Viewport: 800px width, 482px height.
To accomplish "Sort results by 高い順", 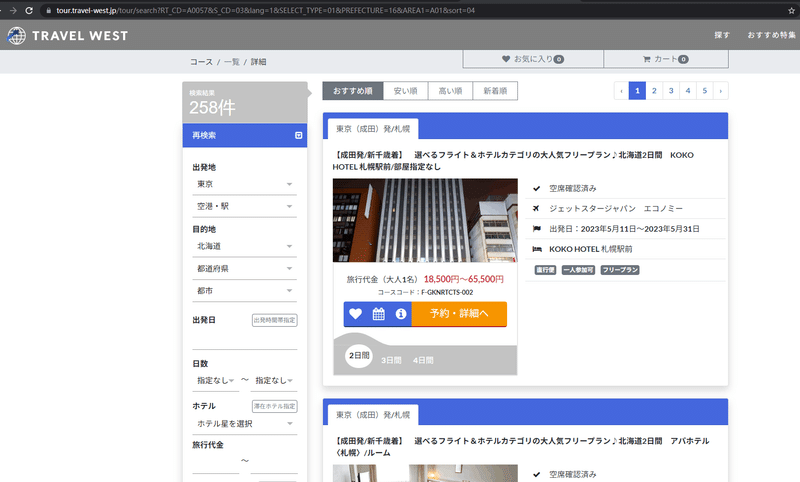I will [451, 91].
